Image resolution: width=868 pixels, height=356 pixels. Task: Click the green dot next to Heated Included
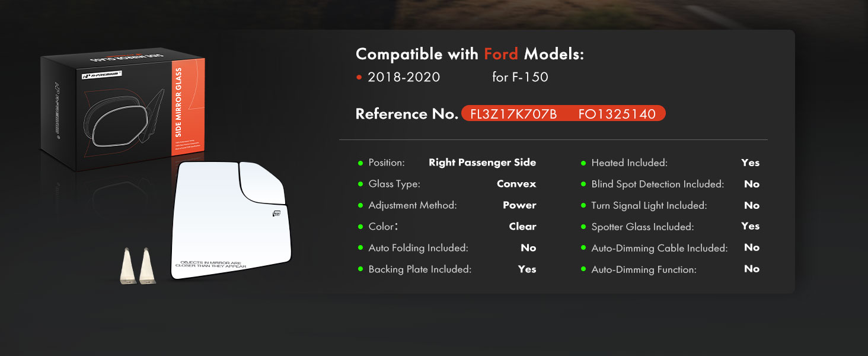point(583,163)
